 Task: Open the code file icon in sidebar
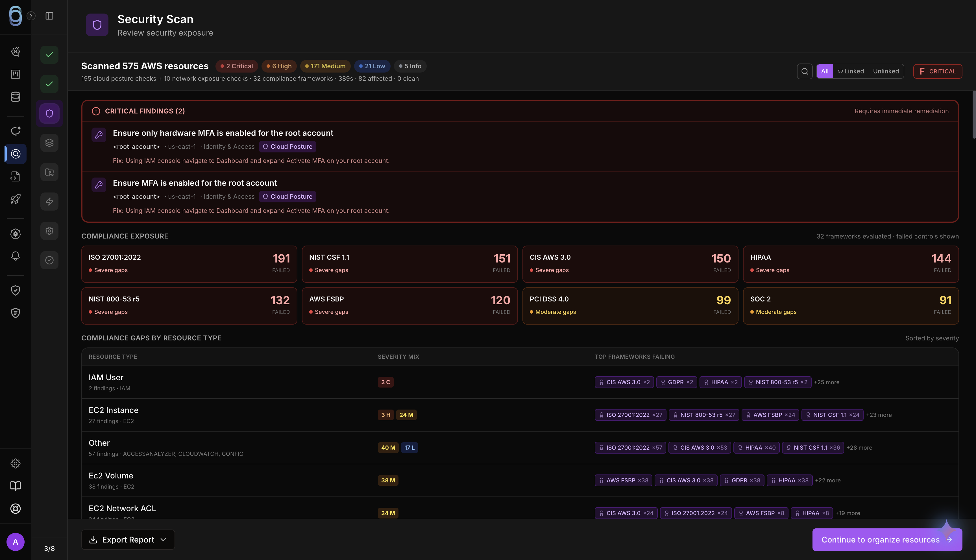pyautogui.click(x=15, y=176)
